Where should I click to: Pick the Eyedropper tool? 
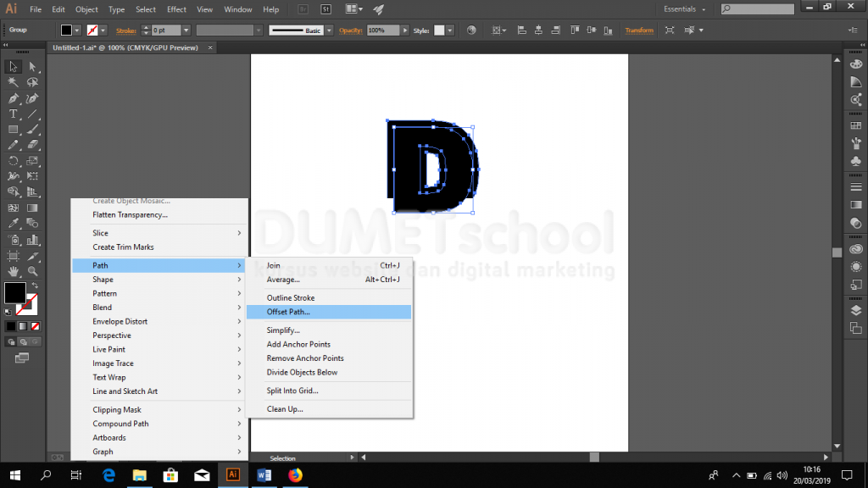pyautogui.click(x=13, y=224)
